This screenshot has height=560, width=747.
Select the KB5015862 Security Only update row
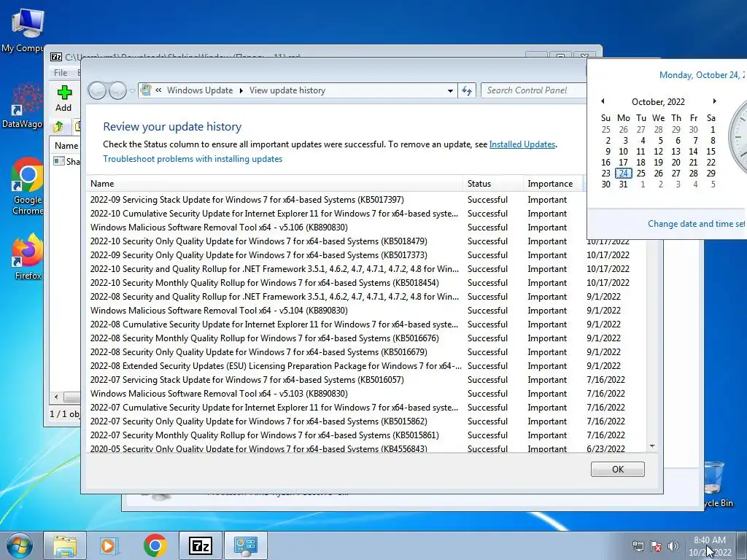pos(366,421)
